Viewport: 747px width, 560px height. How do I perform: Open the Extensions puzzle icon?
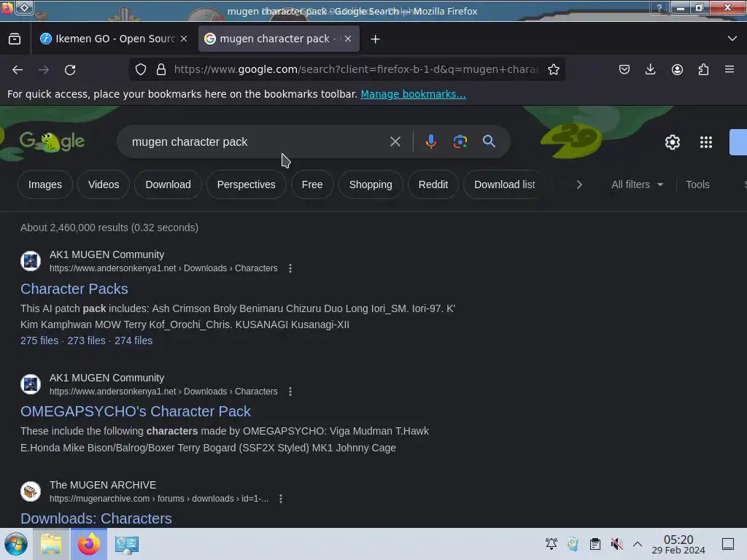pyautogui.click(x=704, y=69)
